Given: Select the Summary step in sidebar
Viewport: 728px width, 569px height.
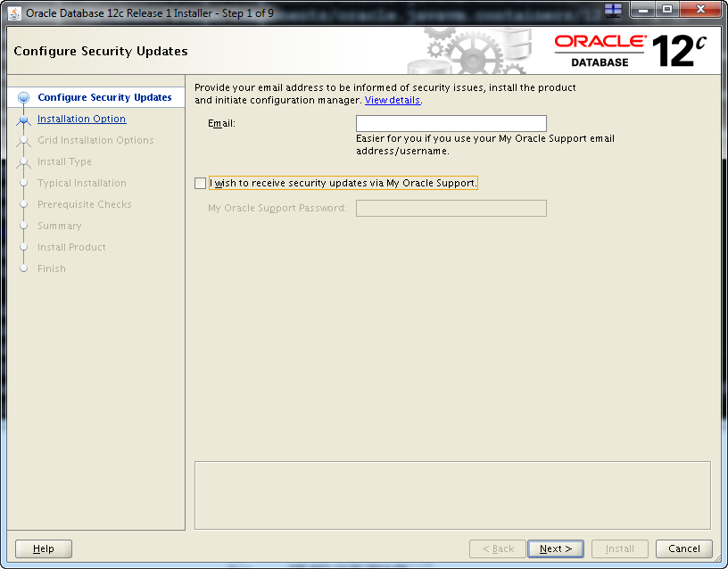Looking at the screenshot, I should 60,226.
